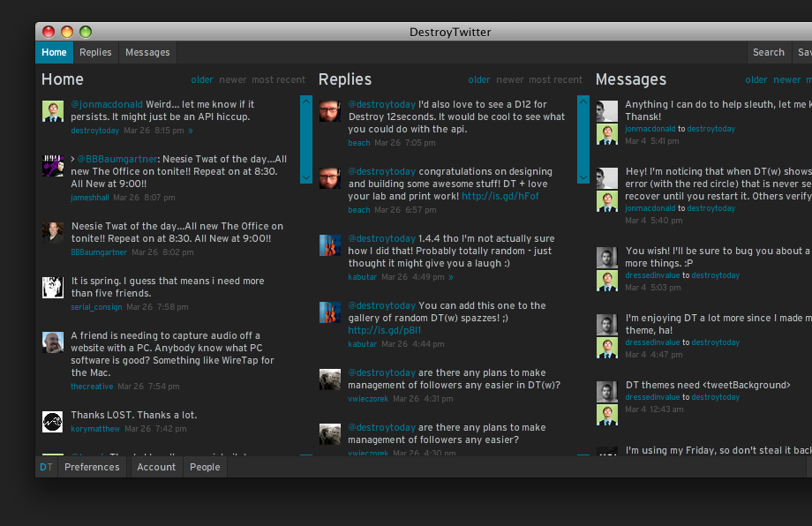Open vwieczorek username link at 4:31 pm
The image size is (812, 526).
click(x=368, y=399)
